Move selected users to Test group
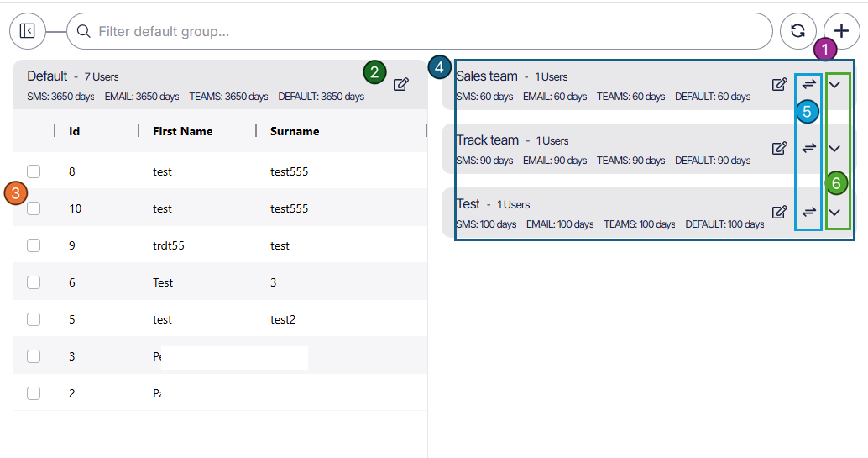Image resolution: width=868 pixels, height=458 pixels. [x=808, y=212]
